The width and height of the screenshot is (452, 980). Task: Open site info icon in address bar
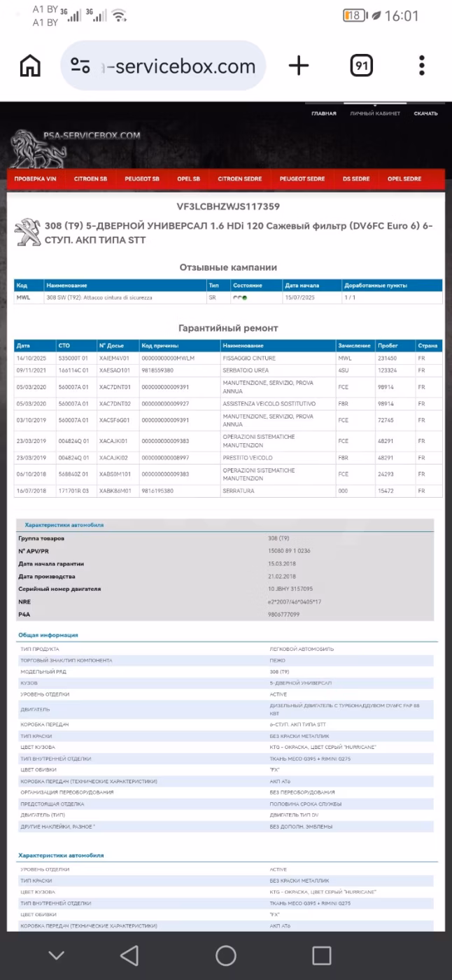[x=80, y=66]
